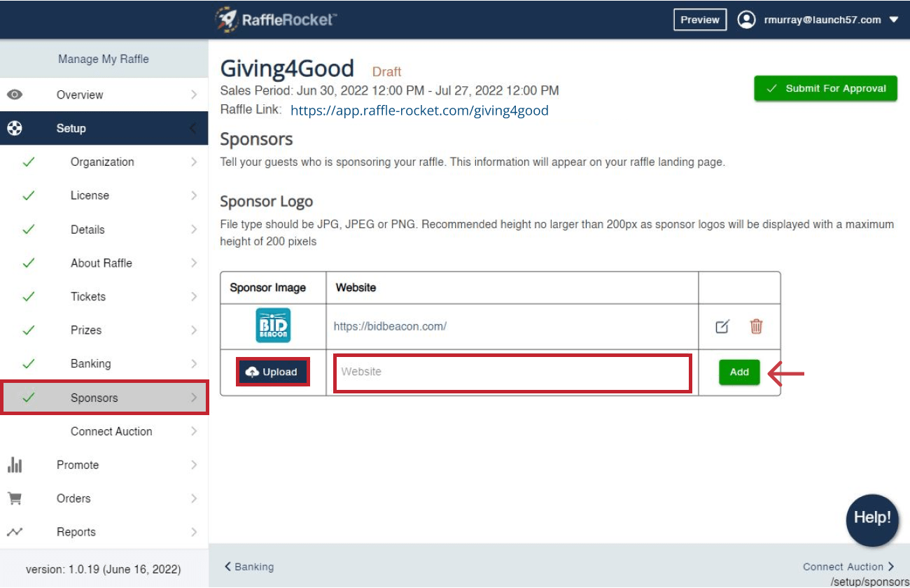Select About Raffle in sidebar
910x588 pixels.
point(104,263)
